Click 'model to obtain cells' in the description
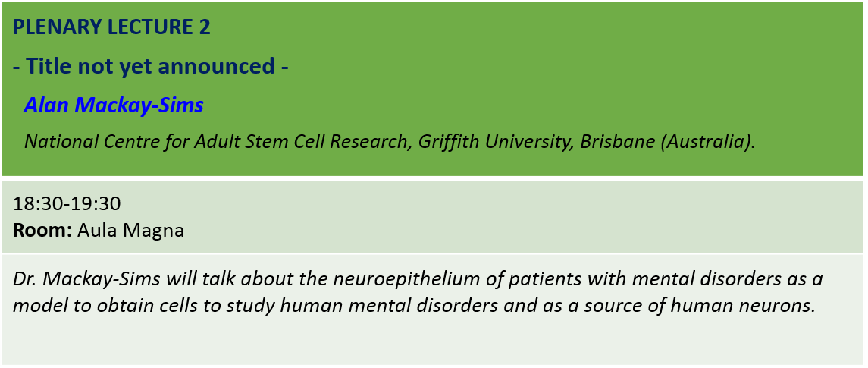The width and height of the screenshot is (868, 368). pyautogui.click(x=90, y=305)
